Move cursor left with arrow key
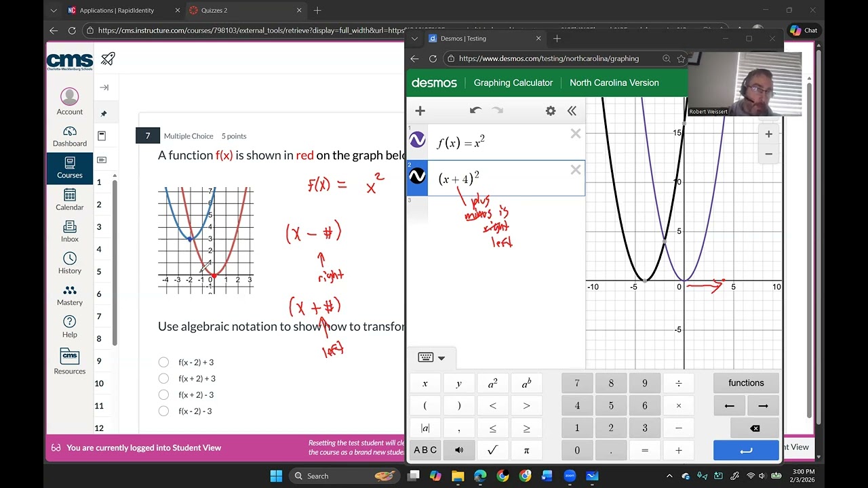This screenshot has width=868, height=488. coord(730,406)
